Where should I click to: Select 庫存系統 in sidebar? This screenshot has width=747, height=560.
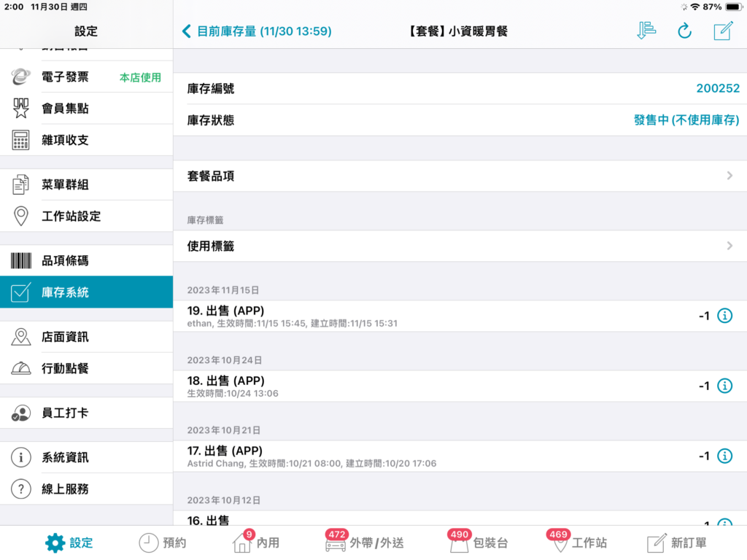coord(86,292)
